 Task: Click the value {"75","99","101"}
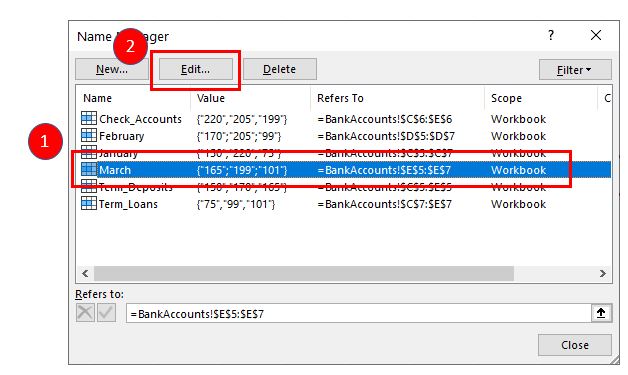coord(236,204)
